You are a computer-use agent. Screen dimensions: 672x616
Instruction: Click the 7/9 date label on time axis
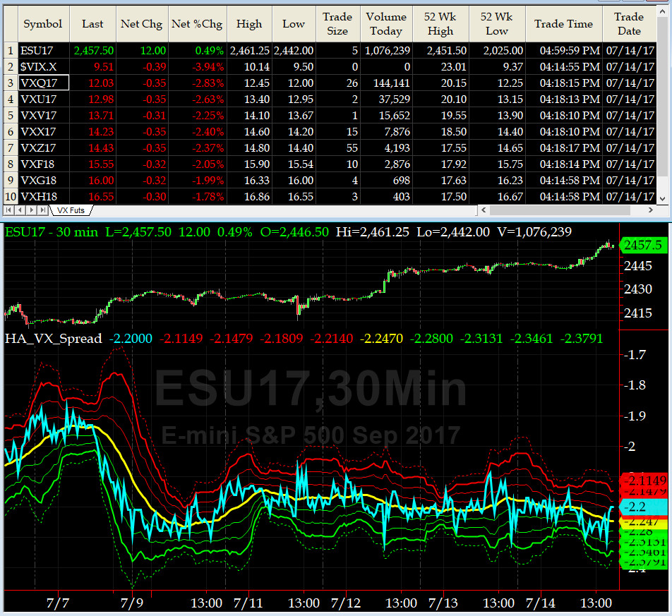[131, 603]
